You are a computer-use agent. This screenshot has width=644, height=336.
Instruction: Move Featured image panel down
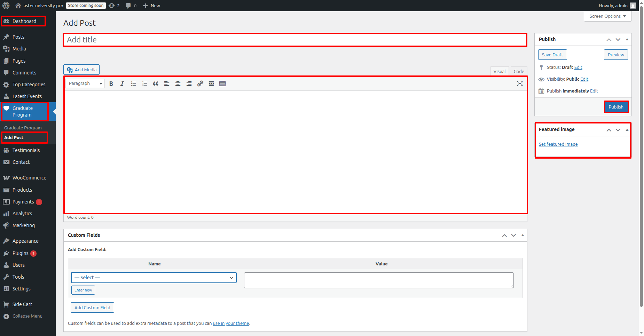click(x=618, y=130)
